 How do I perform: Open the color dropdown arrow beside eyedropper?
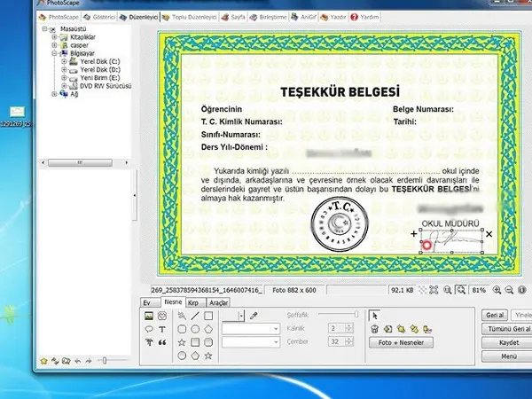click(x=241, y=316)
